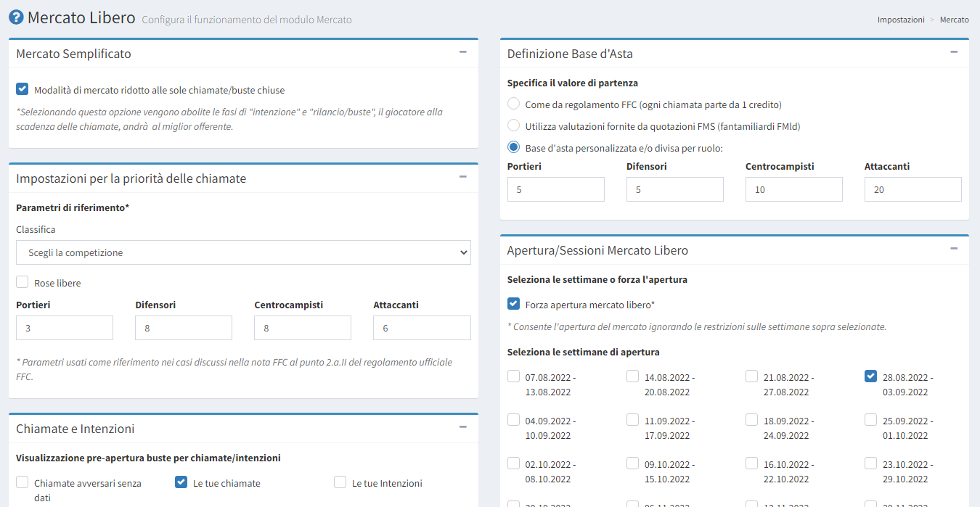The height and width of the screenshot is (507, 980).
Task: Select FFC regulation base radio option
Action: [x=514, y=104]
